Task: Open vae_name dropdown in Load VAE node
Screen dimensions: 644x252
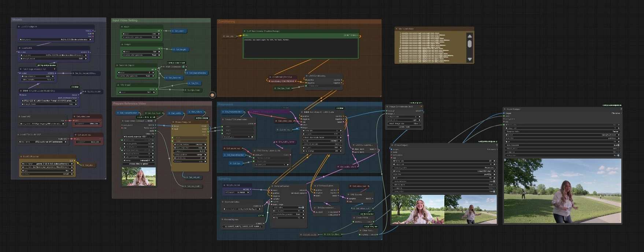Action: [41, 124]
